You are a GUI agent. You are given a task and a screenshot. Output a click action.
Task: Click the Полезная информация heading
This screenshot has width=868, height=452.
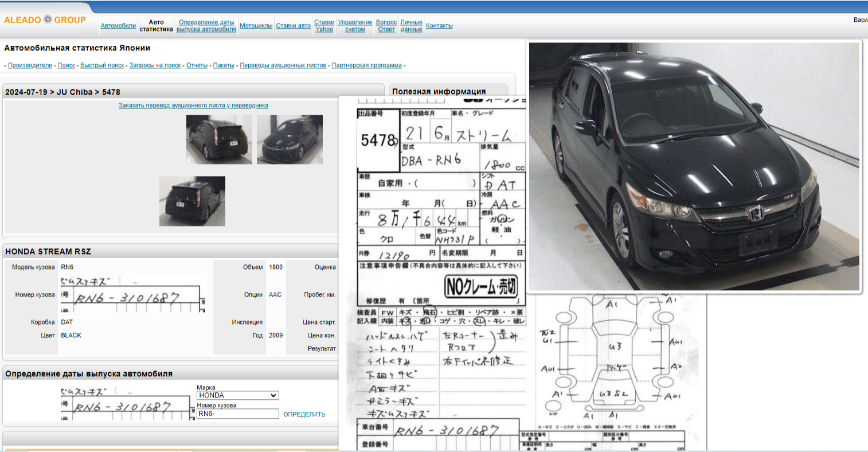click(439, 91)
